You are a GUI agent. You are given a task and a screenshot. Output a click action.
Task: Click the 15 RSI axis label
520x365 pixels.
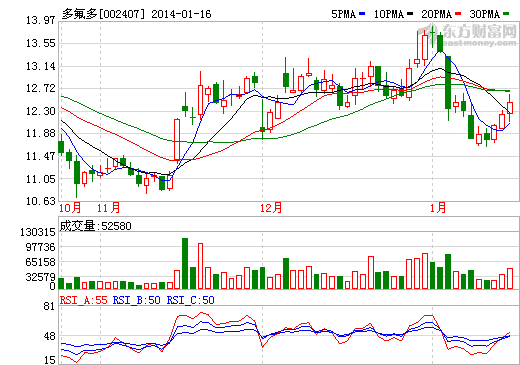coord(49,360)
